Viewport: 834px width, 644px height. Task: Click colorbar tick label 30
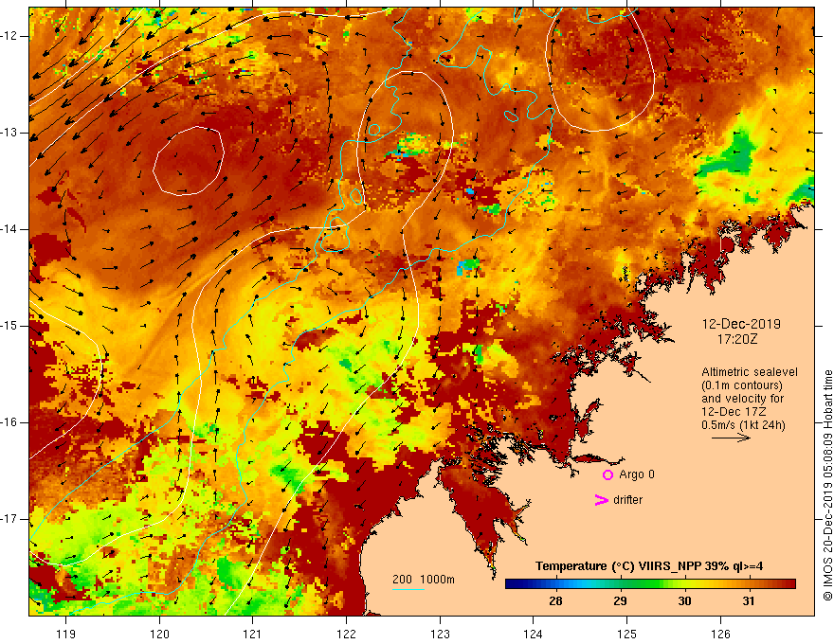point(684,601)
